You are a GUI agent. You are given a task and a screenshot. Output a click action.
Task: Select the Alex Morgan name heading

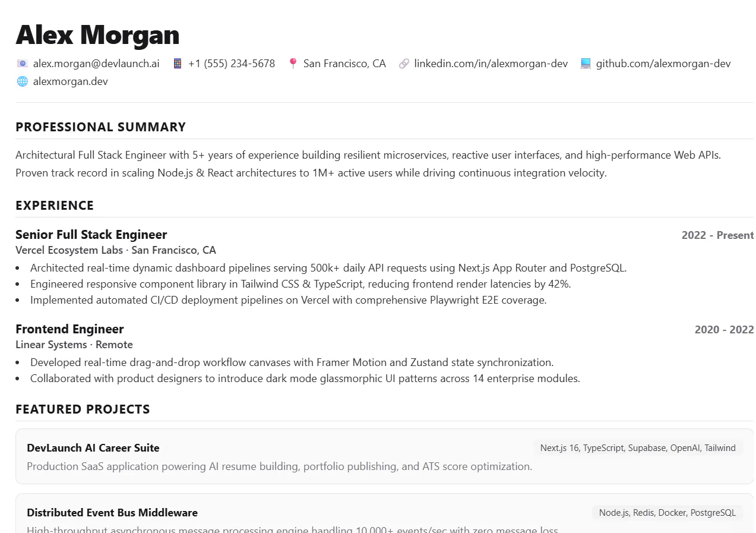(97, 34)
